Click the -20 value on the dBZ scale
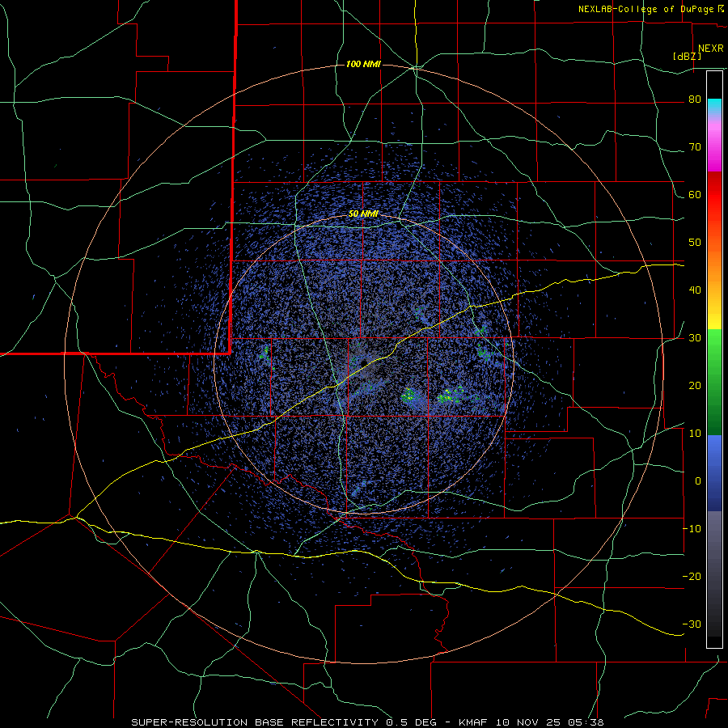728x728 pixels. tap(692, 576)
